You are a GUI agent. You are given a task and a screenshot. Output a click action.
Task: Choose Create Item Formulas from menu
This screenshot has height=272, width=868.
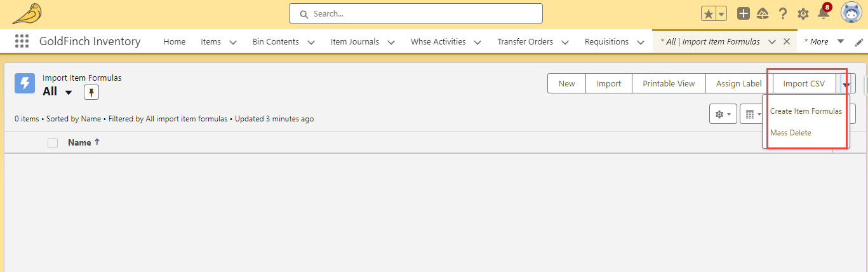tap(806, 111)
